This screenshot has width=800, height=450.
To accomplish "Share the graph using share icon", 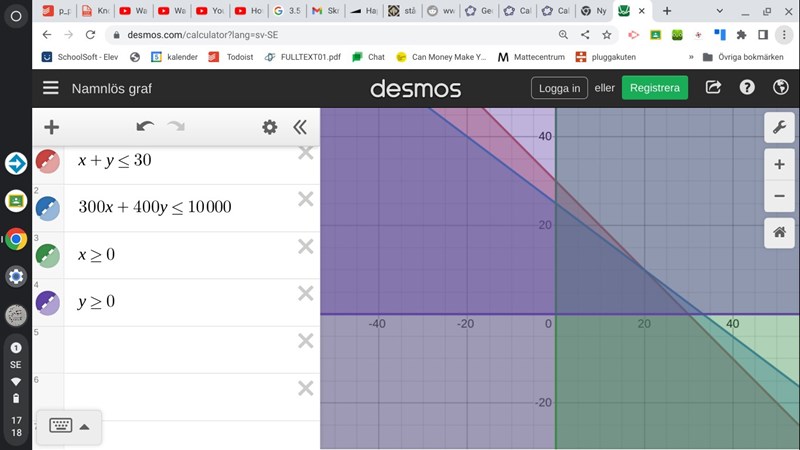I will click(x=713, y=88).
